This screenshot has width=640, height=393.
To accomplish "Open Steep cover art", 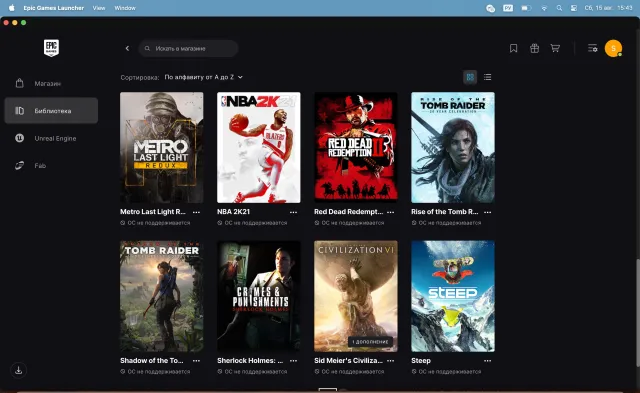I will (453, 296).
